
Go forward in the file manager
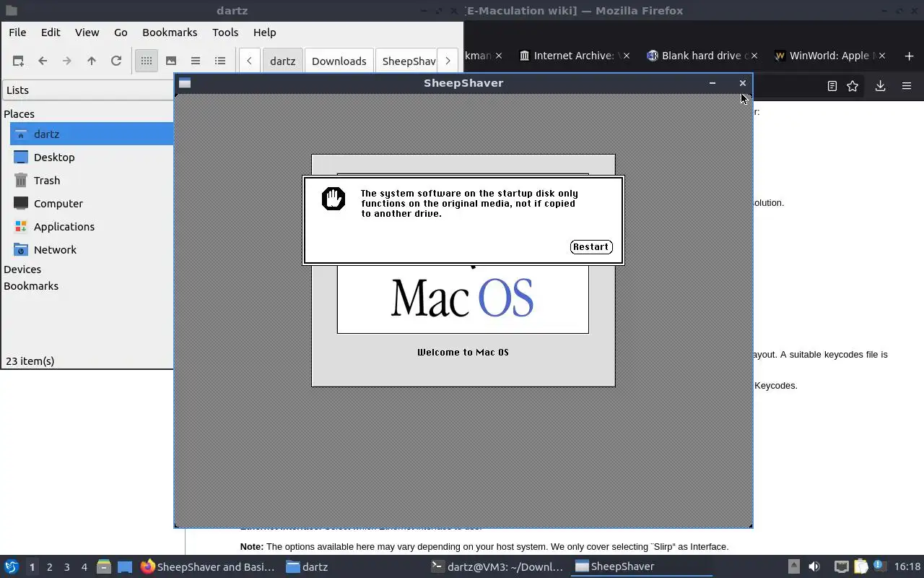(x=67, y=61)
